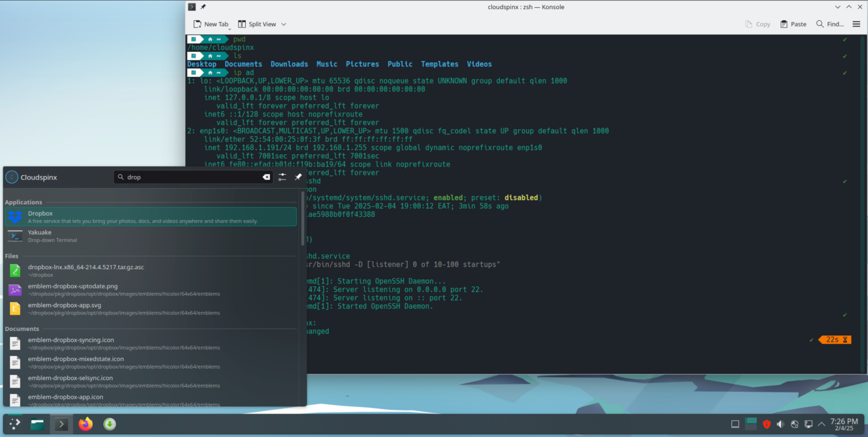
Task: Click the Paste button in Konsole
Action: coord(793,24)
